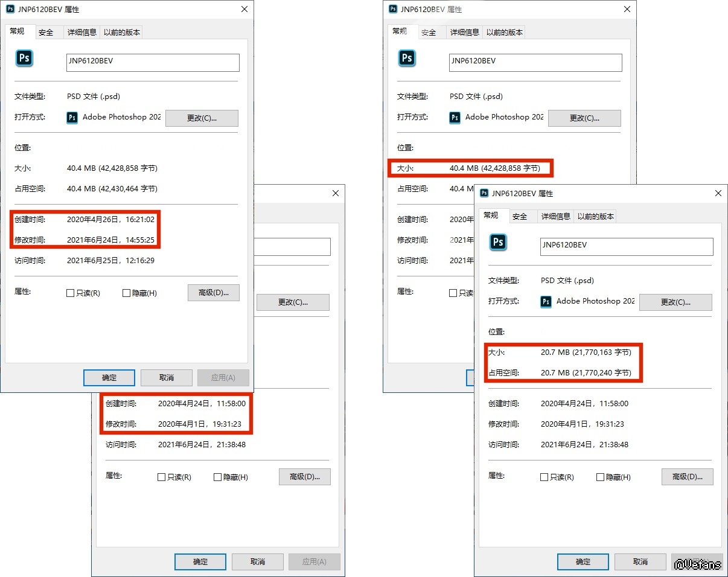Confirm with 确定 in the lower-left dialog
Screen dimensions: 728x577
tap(200, 562)
